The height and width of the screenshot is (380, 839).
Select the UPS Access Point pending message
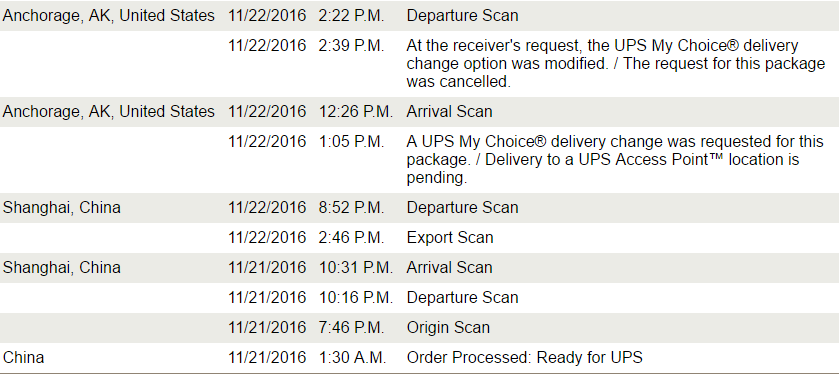pyautogui.click(x=615, y=160)
